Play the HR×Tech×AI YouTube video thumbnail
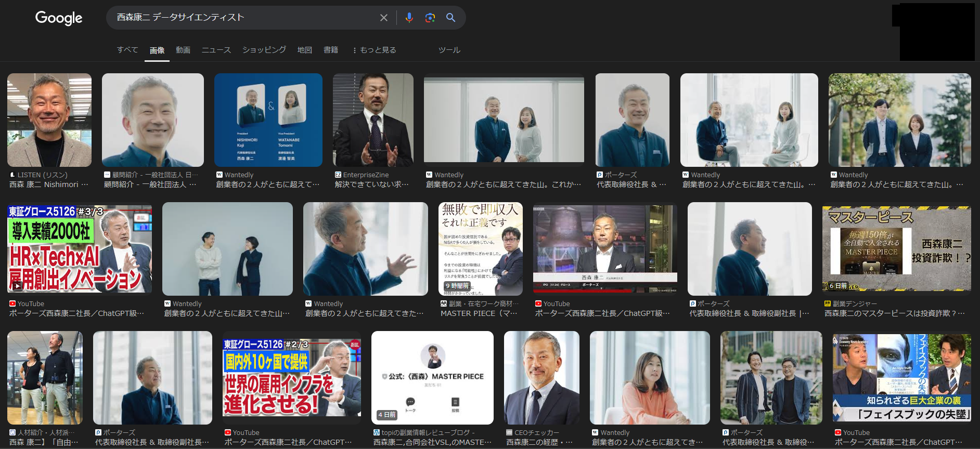Viewport: 980px width, 449px height. (x=80, y=249)
